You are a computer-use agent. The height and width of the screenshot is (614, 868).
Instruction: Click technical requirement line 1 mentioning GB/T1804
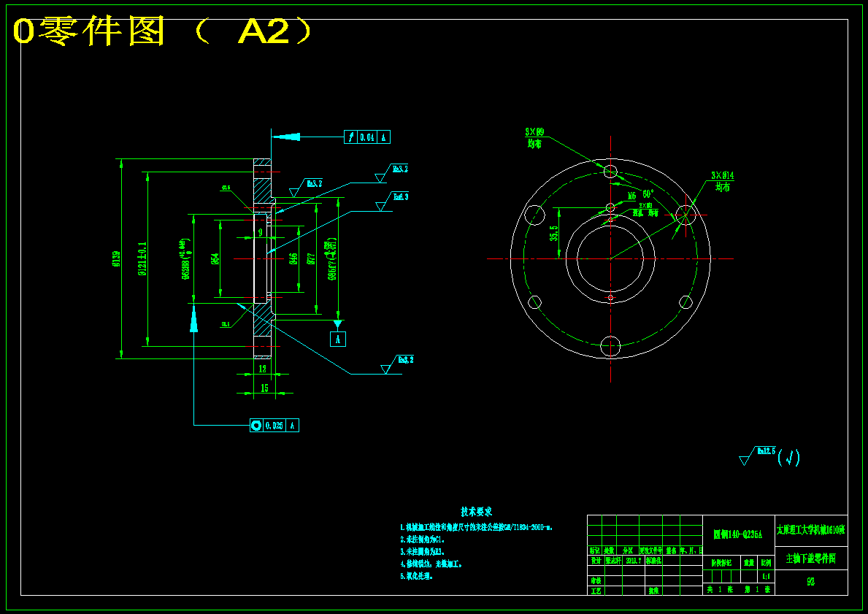pos(477,528)
